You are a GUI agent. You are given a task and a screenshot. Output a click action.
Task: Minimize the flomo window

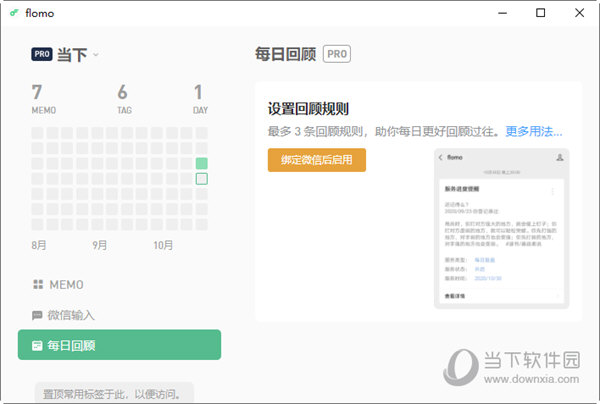coord(502,13)
